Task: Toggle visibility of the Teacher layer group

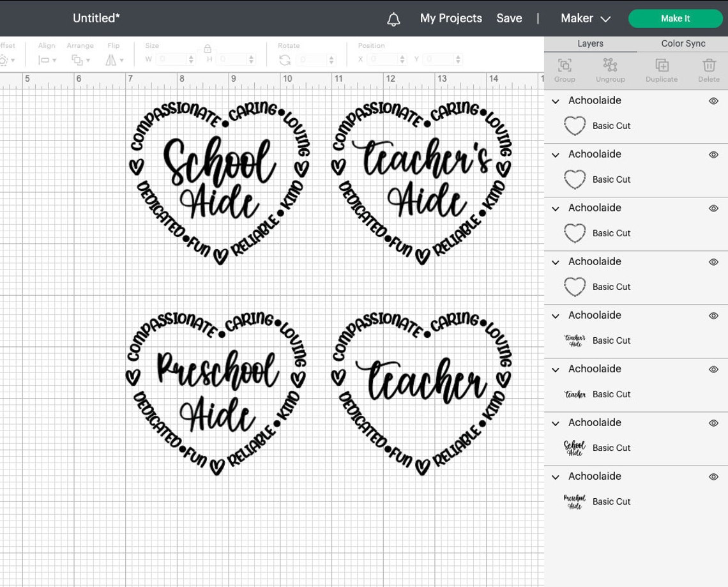Action: click(x=713, y=369)
